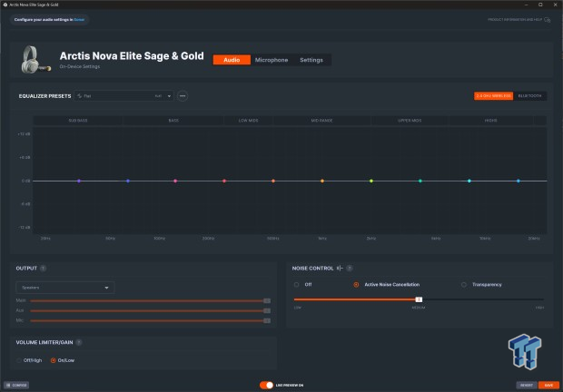Click the Volume Limiter/Gain help icon
The width and height of the screenshot is (563, 392).
(x=79, y=342)
